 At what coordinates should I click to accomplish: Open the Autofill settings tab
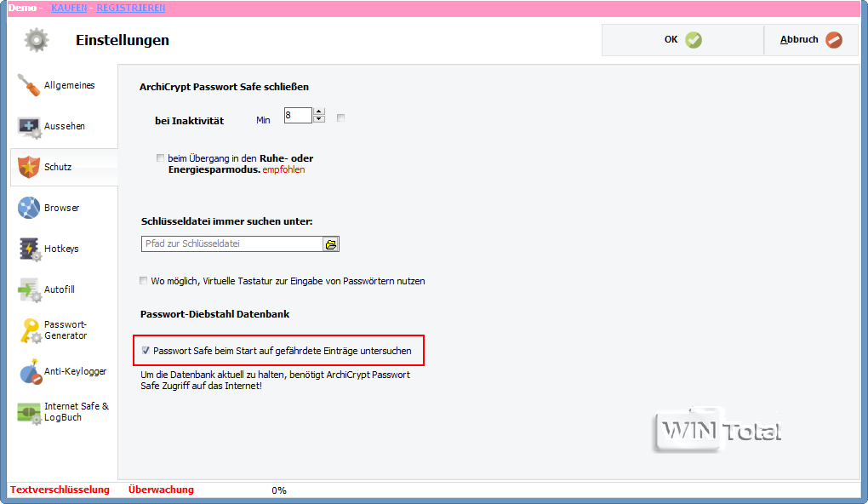[x=64, y=289]
